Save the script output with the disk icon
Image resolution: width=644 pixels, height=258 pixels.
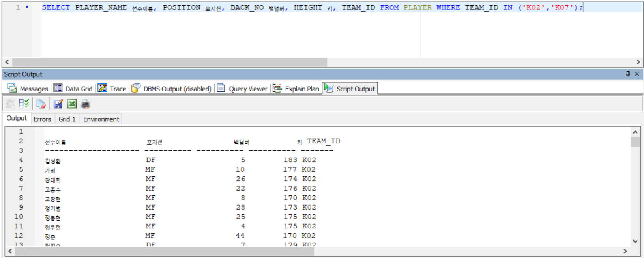[x=58, y=104]
